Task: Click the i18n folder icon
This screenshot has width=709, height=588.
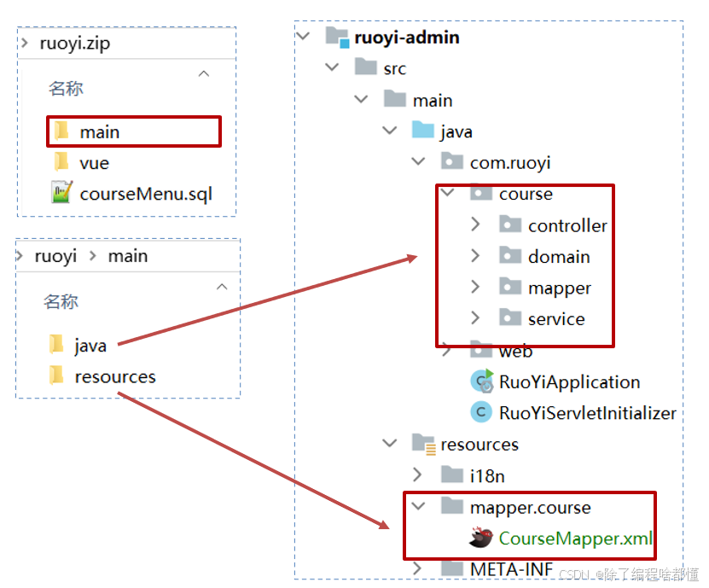Action: [452, 474]
